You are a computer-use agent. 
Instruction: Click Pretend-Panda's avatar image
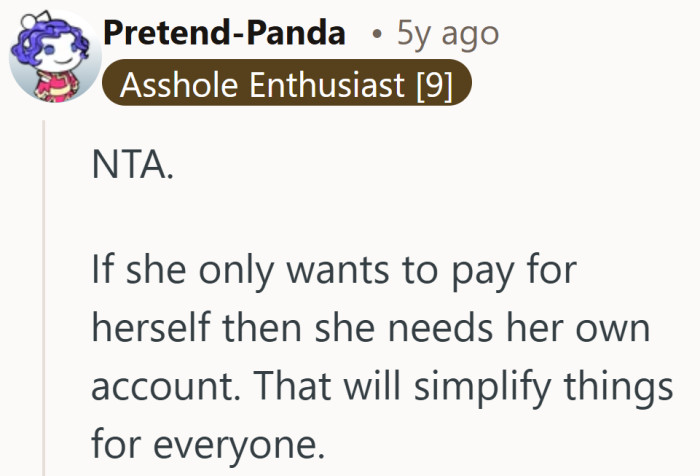[50, 57]
